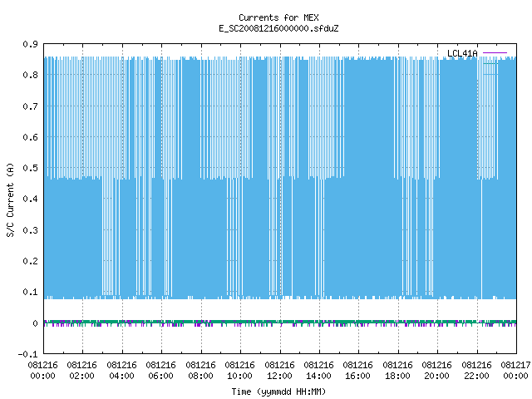Click the 'Time (yymmdd HH:MM)' x-axis label
532x399 pixels.
pos(278,392)
